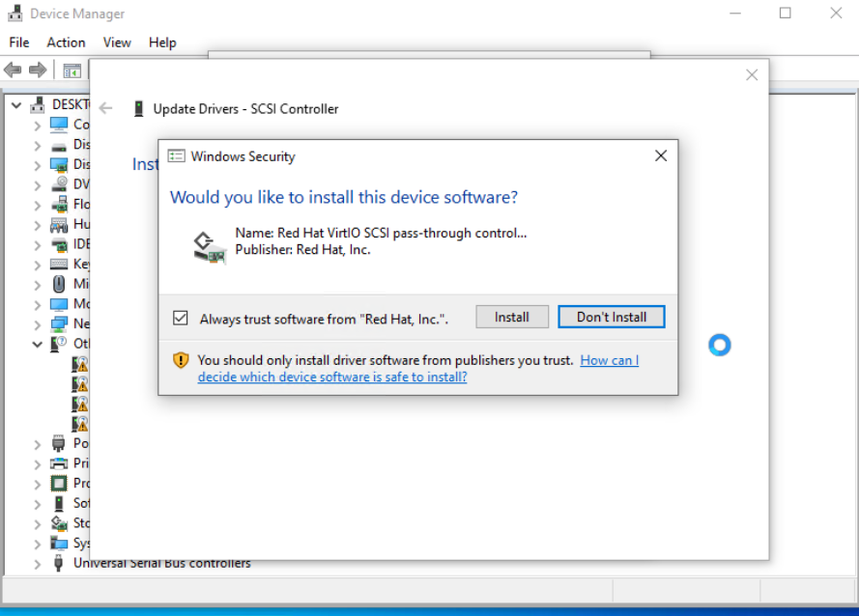Select the Network adapters icon
This screenshot has width=859, height=616.
(59, 323)
